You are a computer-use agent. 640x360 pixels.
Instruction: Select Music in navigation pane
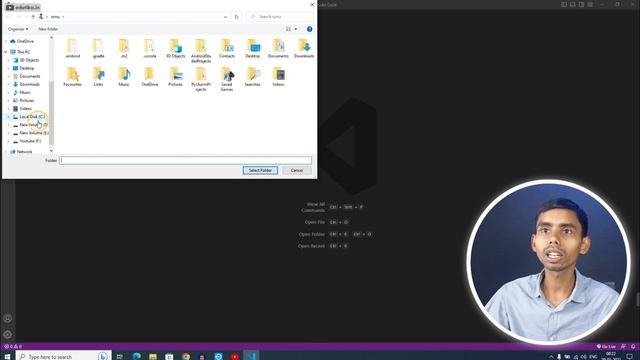22,93
